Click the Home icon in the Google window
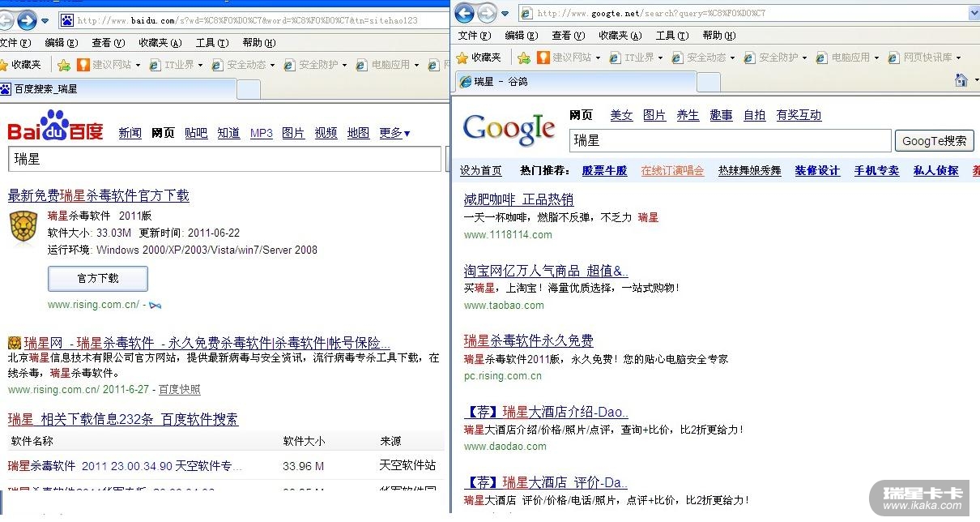This screenshot has width=980, height=522. [x=961, y=80]
